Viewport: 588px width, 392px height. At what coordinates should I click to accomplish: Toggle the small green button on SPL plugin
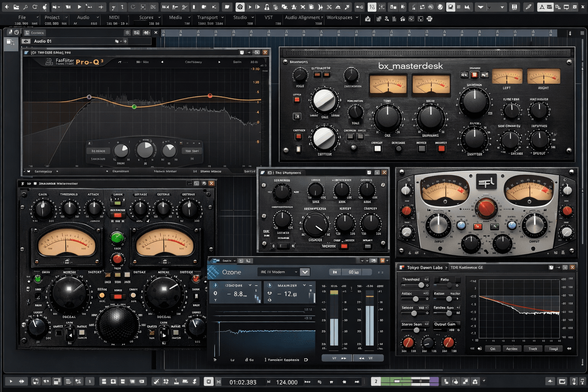coord(495,227)
